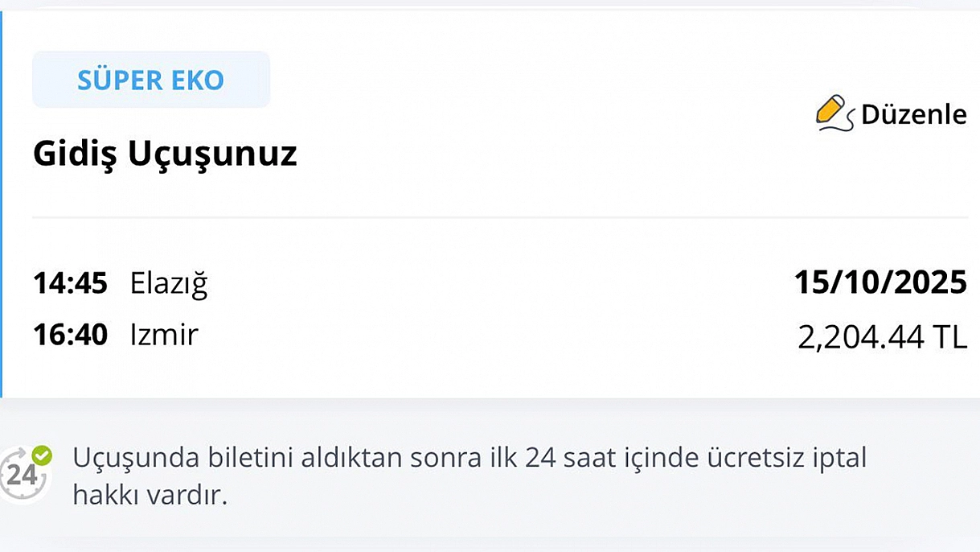Click the green checkmark on the 24 icon

coord(41,456)
